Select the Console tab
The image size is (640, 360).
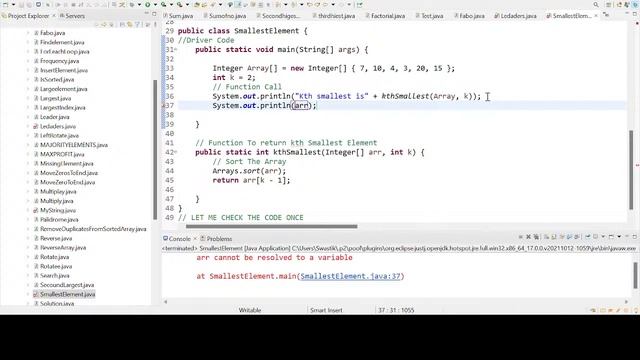click(x=177, y=239)
